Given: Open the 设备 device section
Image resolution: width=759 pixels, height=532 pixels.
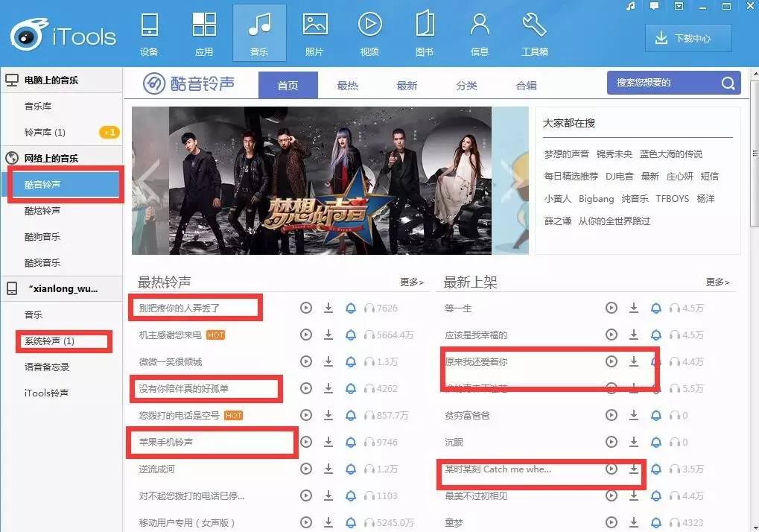Looking at the screenshot, I should click(149, 34).
